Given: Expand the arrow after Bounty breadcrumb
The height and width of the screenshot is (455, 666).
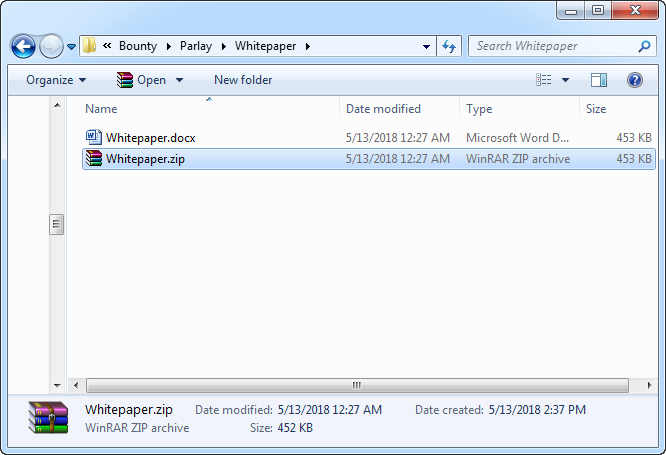Looking at the screenshot, I should pos(169,46).
